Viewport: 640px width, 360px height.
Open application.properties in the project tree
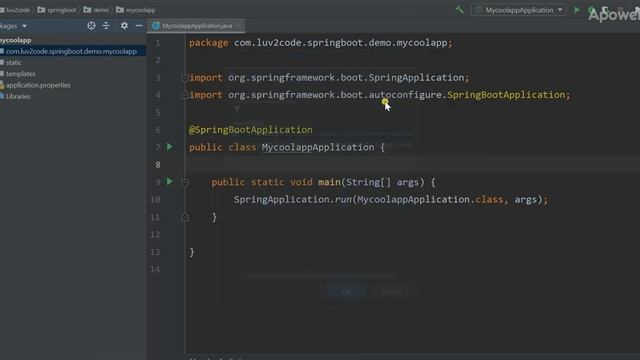[38, 85]
